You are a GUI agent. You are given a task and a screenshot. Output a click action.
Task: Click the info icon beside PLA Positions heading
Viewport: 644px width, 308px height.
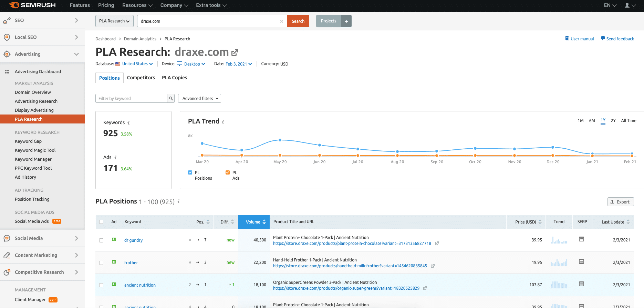pos(178,201)
